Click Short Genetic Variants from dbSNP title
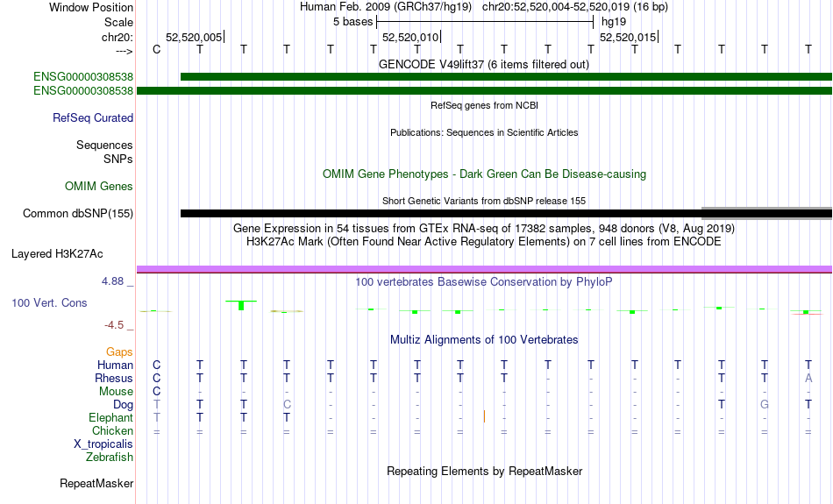 click(x=484, y=201)
